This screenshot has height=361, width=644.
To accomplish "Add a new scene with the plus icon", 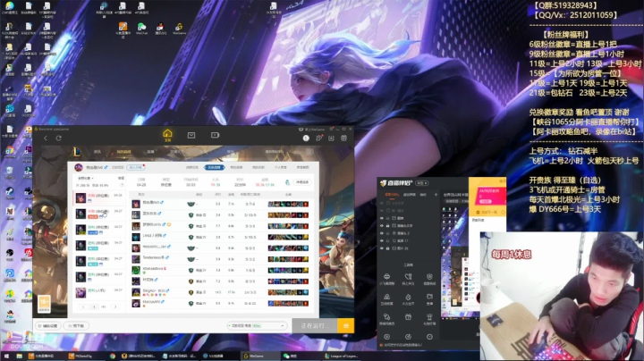I will (436, 195).
